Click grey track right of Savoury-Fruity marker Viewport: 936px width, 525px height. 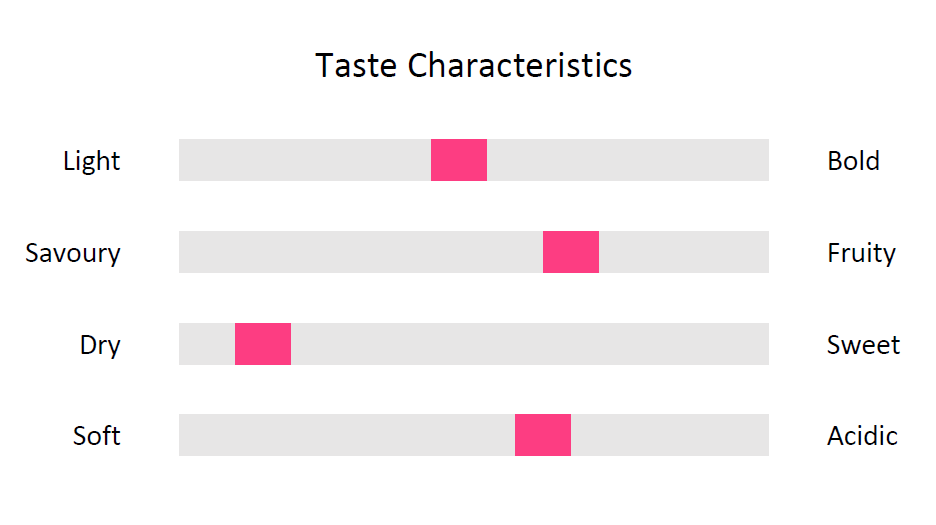[683, 252]
